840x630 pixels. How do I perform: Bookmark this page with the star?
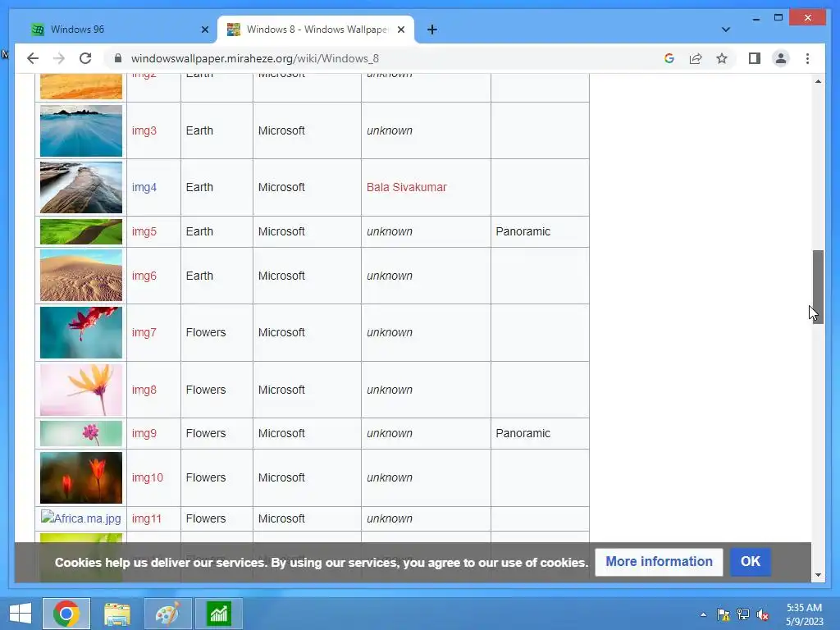722,58
